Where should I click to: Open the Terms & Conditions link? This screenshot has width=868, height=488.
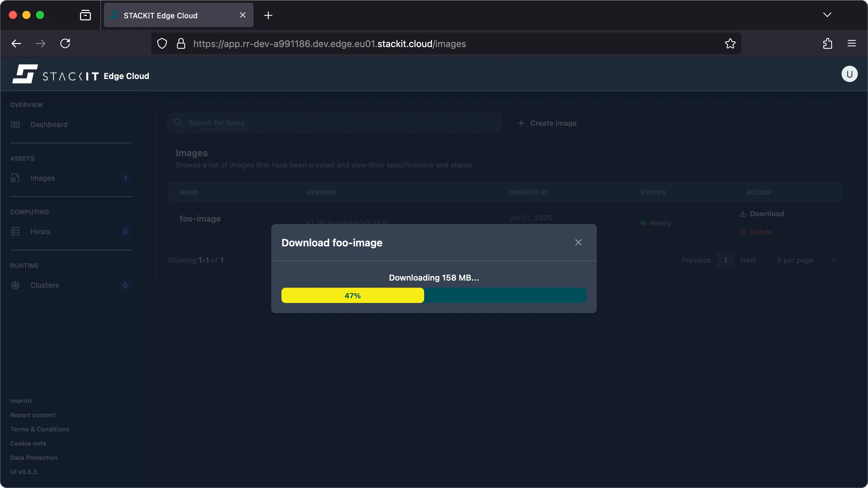(x=39, y=429)
